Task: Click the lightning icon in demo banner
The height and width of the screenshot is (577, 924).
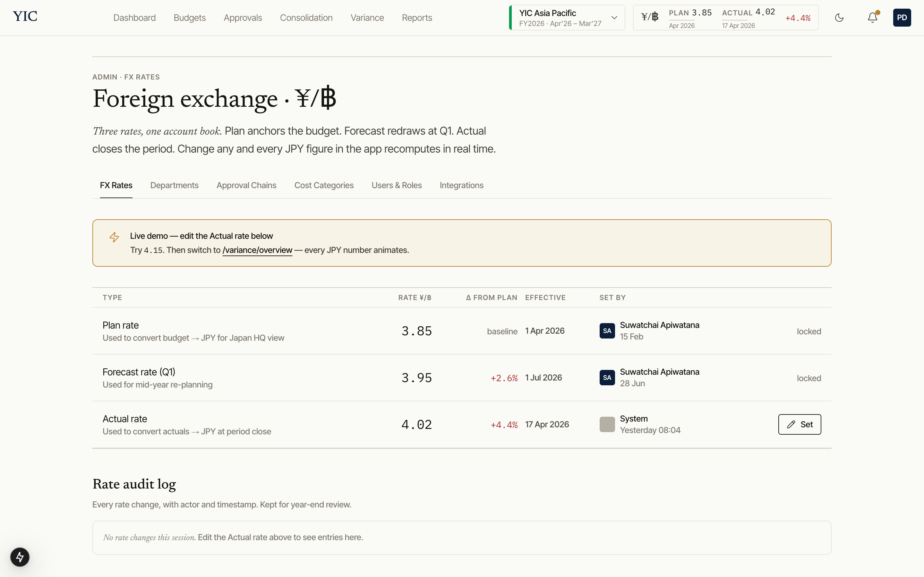Action: point(114,237)
